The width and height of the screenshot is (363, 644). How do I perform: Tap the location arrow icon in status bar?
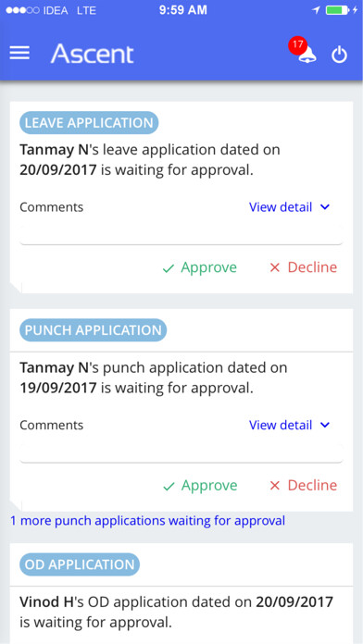(316, 10)
